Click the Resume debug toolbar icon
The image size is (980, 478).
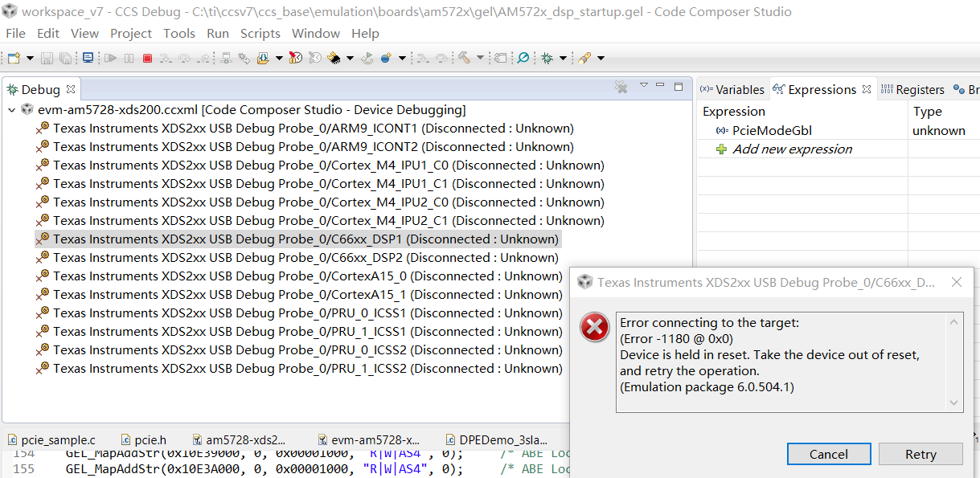point(110,58)
